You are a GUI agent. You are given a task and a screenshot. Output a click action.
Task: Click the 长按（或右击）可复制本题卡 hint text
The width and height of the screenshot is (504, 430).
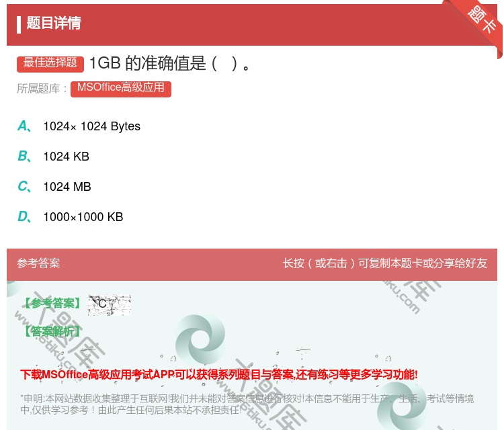click(385, 263)
